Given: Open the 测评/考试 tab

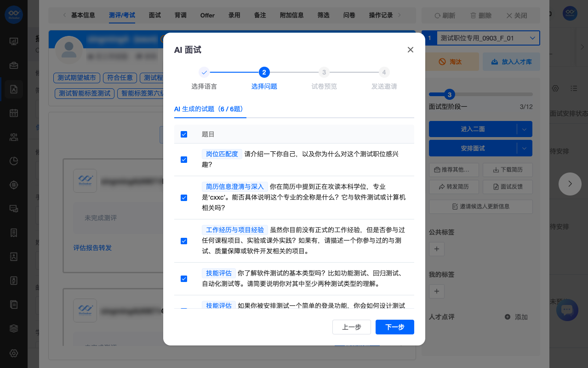Looking at the screenshot, I should (x=122, y=15).
